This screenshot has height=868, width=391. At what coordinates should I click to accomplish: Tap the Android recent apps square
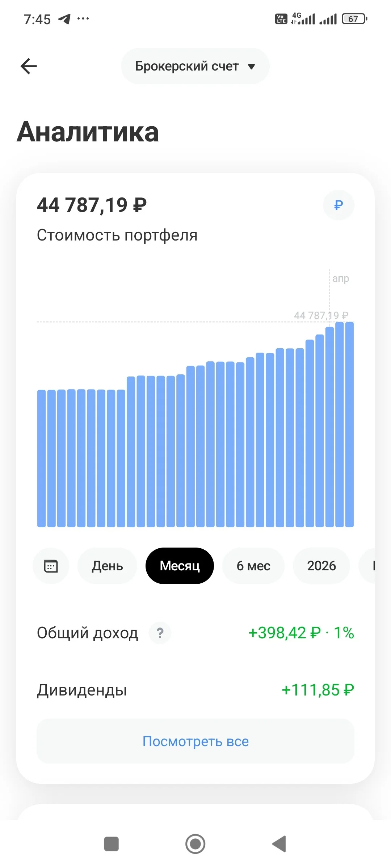click(112, 844)
